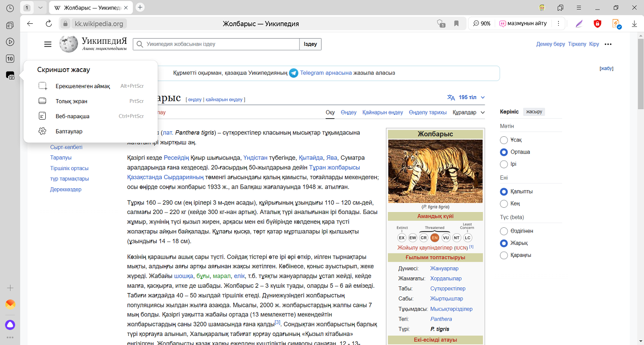Open the Telegram арнасына link
This screenshot has height=345, width=644.
coord(325,73)
